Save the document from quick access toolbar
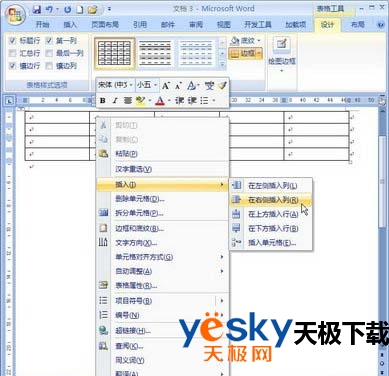Image resolution: width=389 pixels, height=376 pixels. 37,10
